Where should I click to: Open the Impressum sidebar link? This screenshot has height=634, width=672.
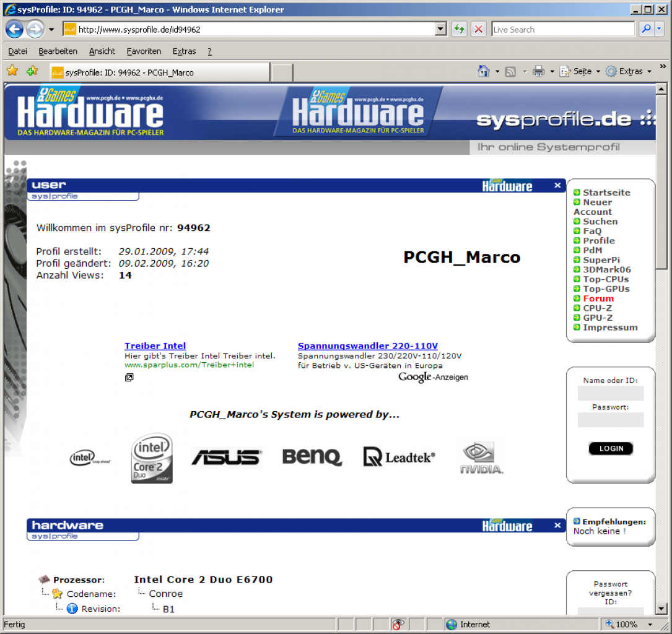click(610, 328)
